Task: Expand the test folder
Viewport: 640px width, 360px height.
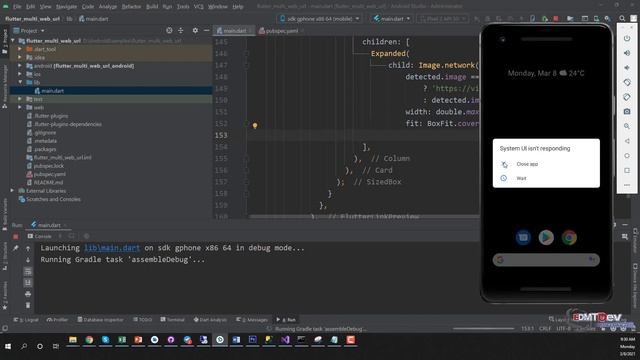Action: point(20,99)
